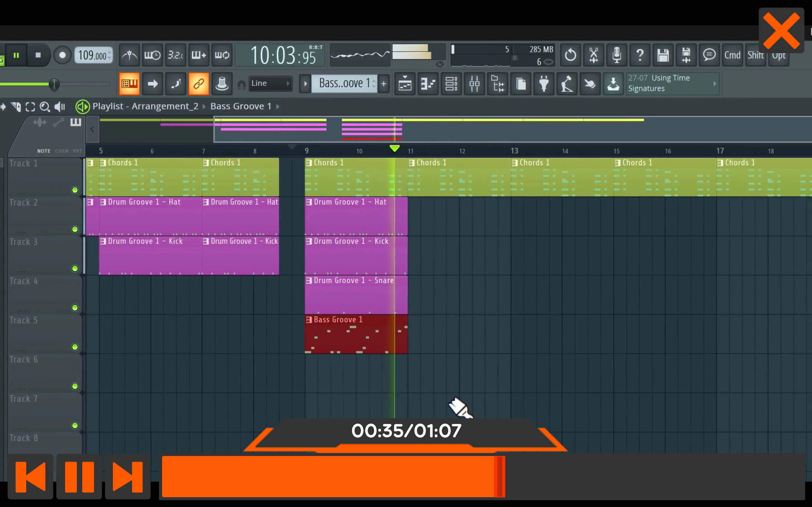812x507 pixels.
Task: Click the Cmd button
Action: [732, 55]
